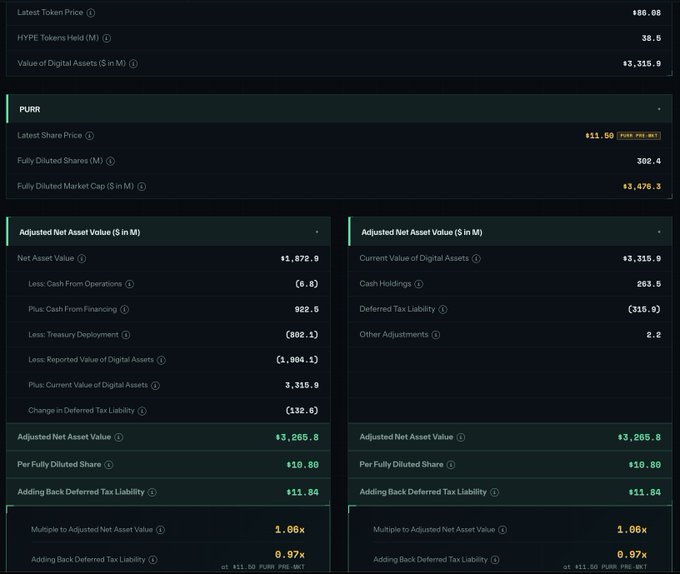Click the $1,872.9 Net Asset Value figure
The image size is (680, 574).
tap(300, 259)
